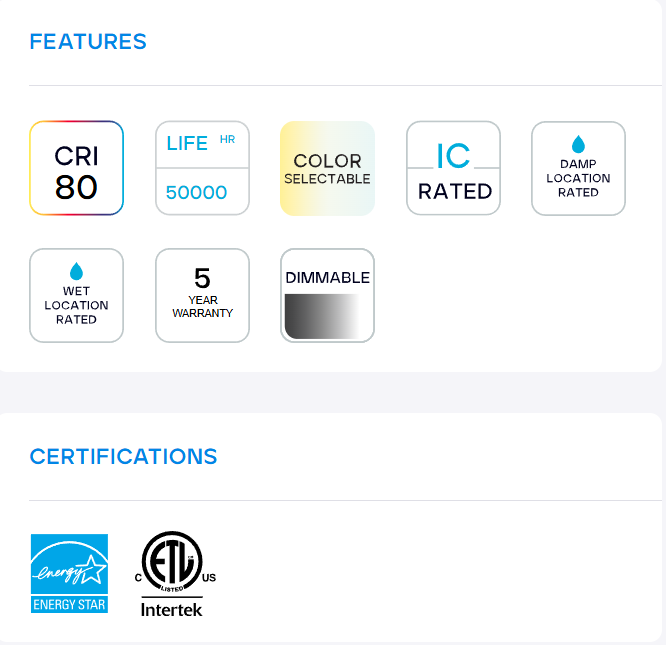
Task: Select the Life 50000 HR badge
Action: pyautogui.click(x=202, y=168)
